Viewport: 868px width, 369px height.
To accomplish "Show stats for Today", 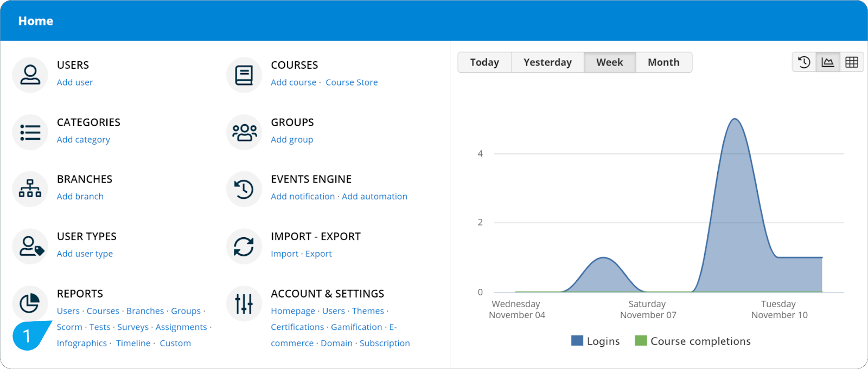I will click(x=484, y=62).
